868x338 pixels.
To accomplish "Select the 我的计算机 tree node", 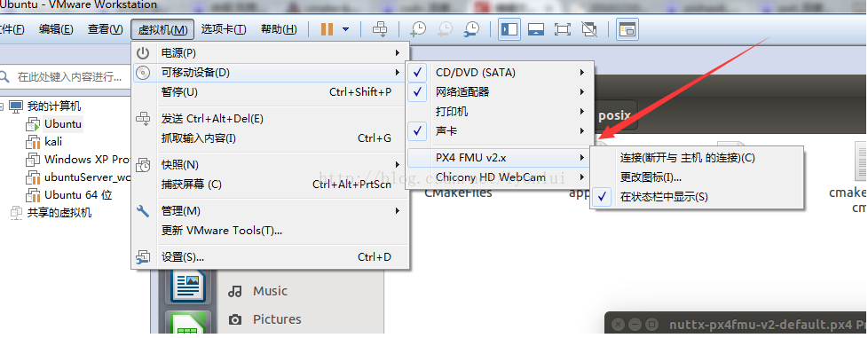I will 54,106.
